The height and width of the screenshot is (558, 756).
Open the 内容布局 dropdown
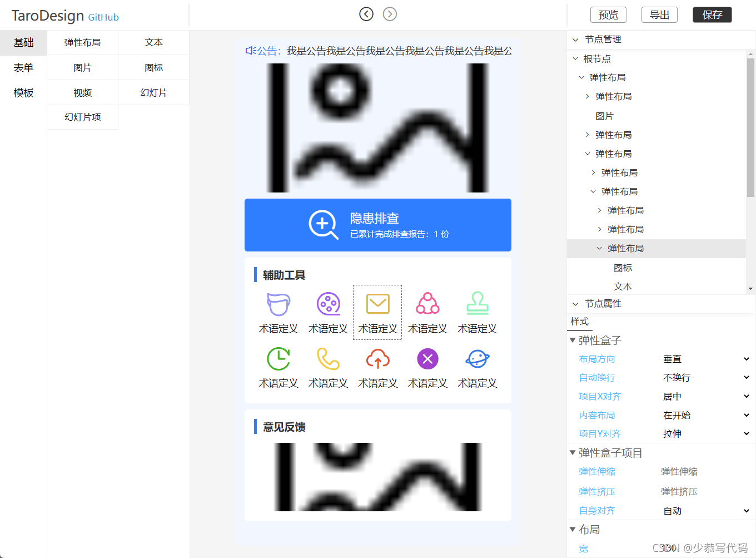pyautogui.click(x=706, y=416)
